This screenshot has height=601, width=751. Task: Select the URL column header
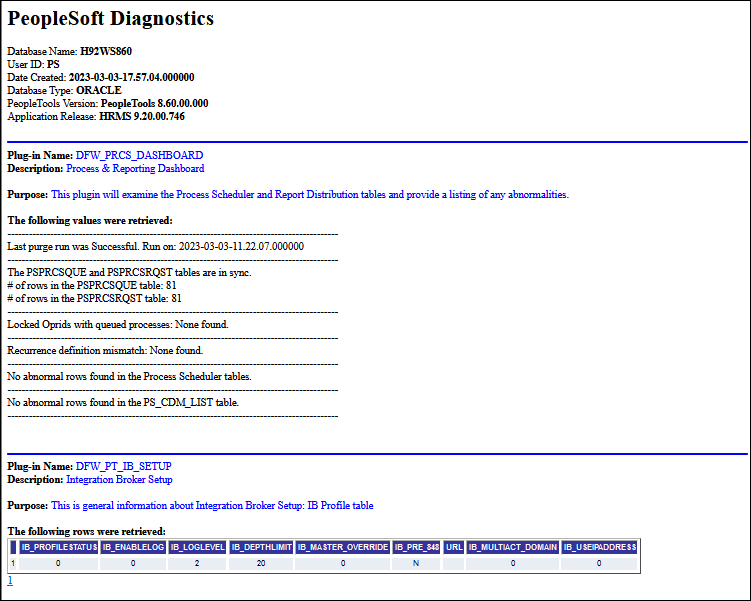coord(454,547)
